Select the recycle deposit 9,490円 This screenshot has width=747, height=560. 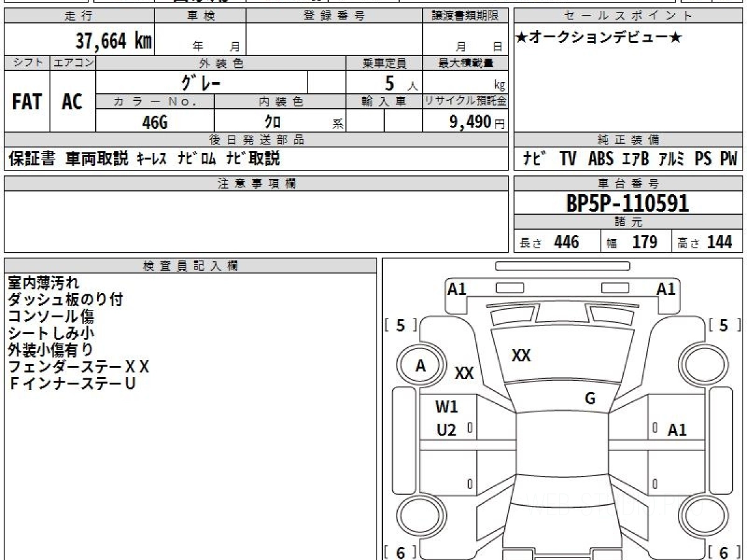pos(477,122)
